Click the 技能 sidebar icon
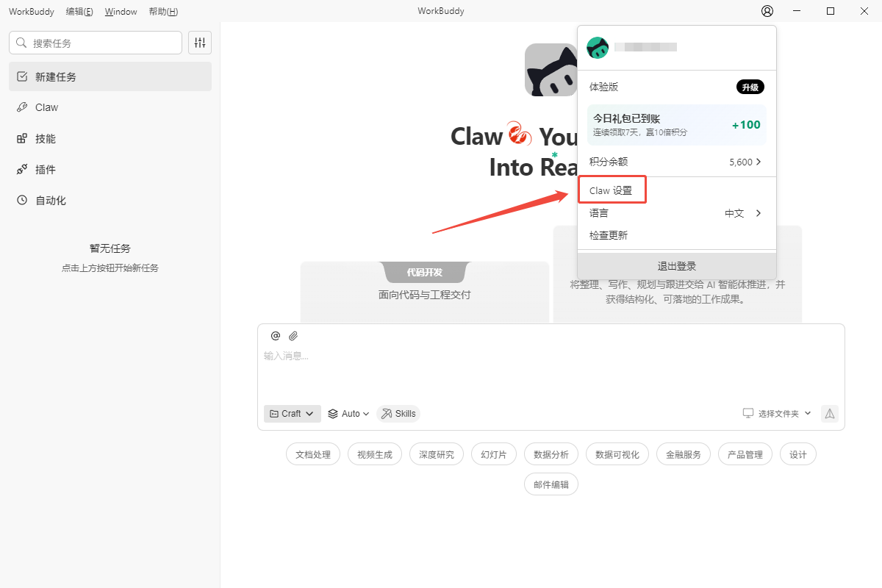Image resolution: width=882 pixels, height=588 pixels. point(22,138)
